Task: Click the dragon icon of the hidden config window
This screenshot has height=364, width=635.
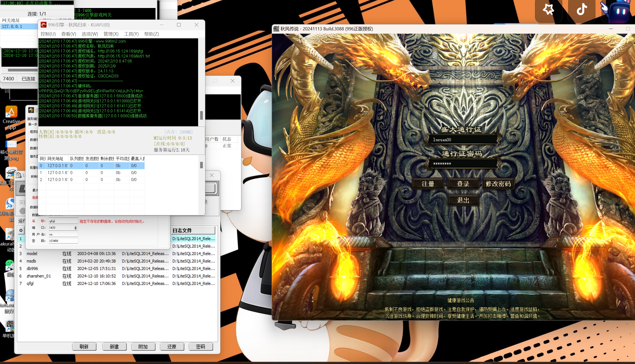Action: coord(31,110)
